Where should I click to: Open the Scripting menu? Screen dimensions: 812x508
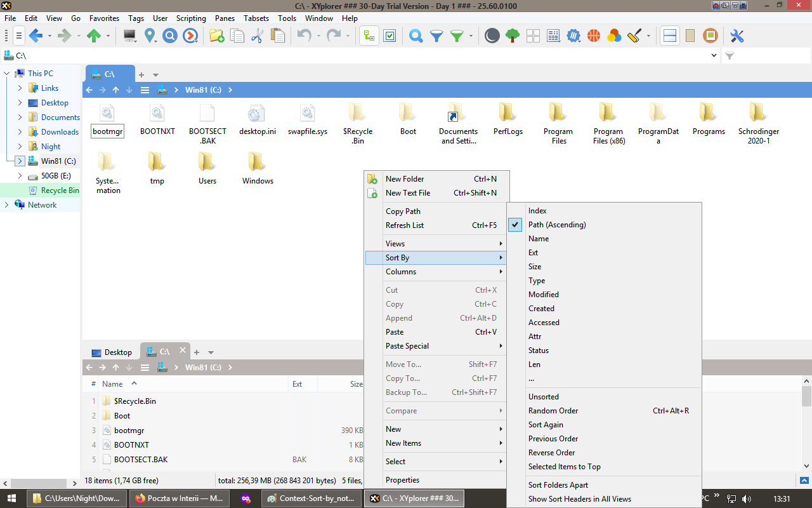coord(191,18)
